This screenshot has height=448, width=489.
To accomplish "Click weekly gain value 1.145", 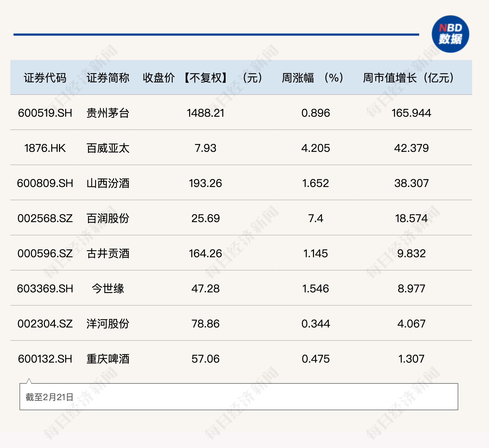I will pyautogui.click(x=316, y=253).
